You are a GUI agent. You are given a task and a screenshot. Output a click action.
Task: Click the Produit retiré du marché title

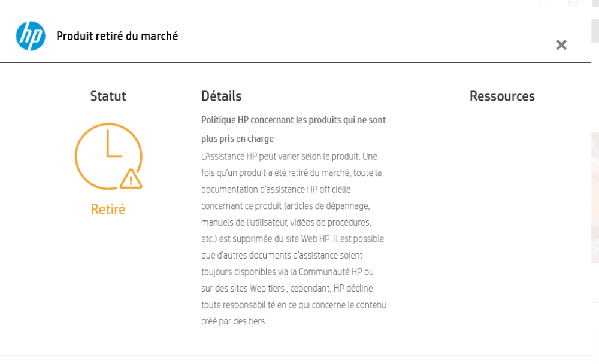pos(117,36)
